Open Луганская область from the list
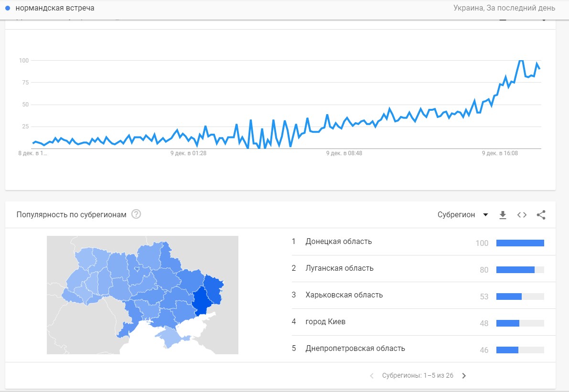The height and width of the screenshot is (392, 569). (x=339, y=268)
